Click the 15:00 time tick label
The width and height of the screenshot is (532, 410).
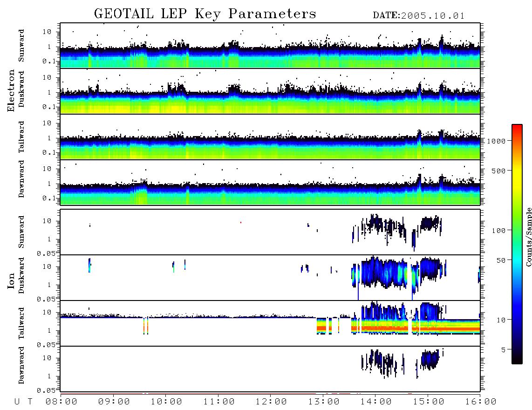429,402
